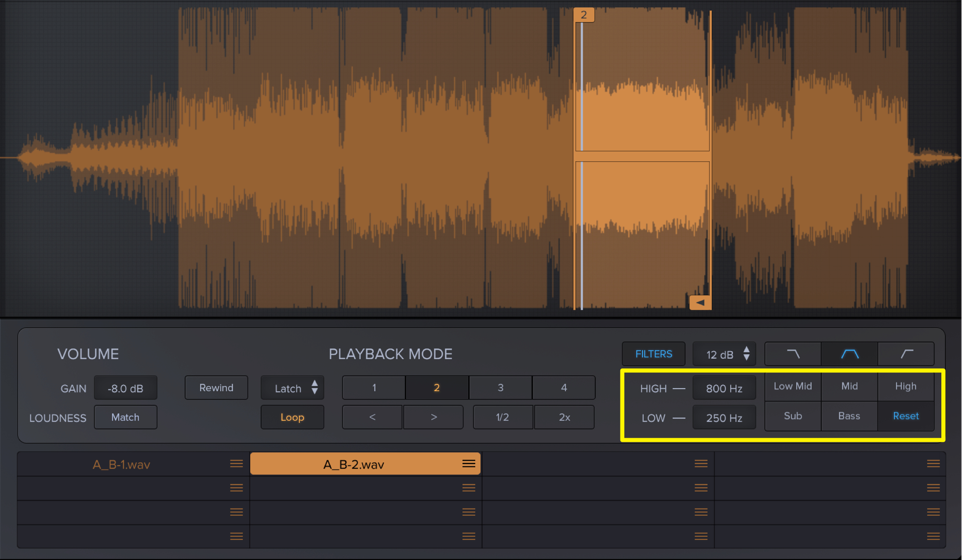Toggle Loop playback
Viewport: 962px width, 560px height.
pos(292,417)
